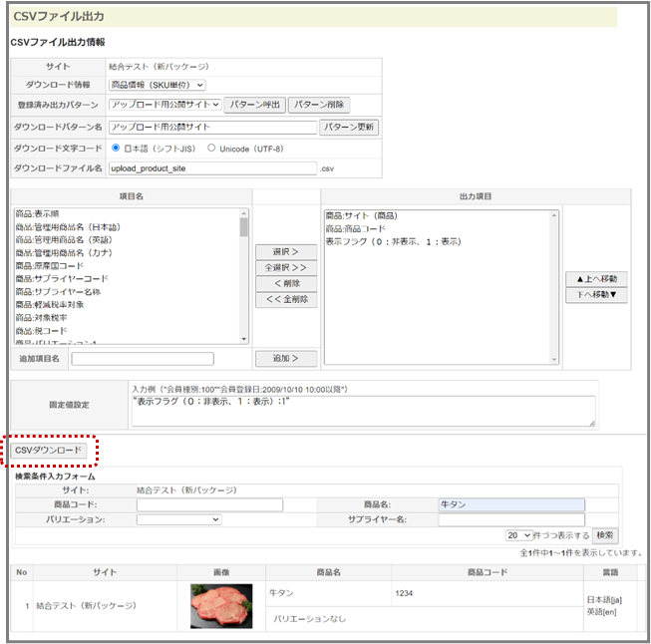
Task: Expand the 登録済み出力パターン dropdown
Action: pos(163,105)
